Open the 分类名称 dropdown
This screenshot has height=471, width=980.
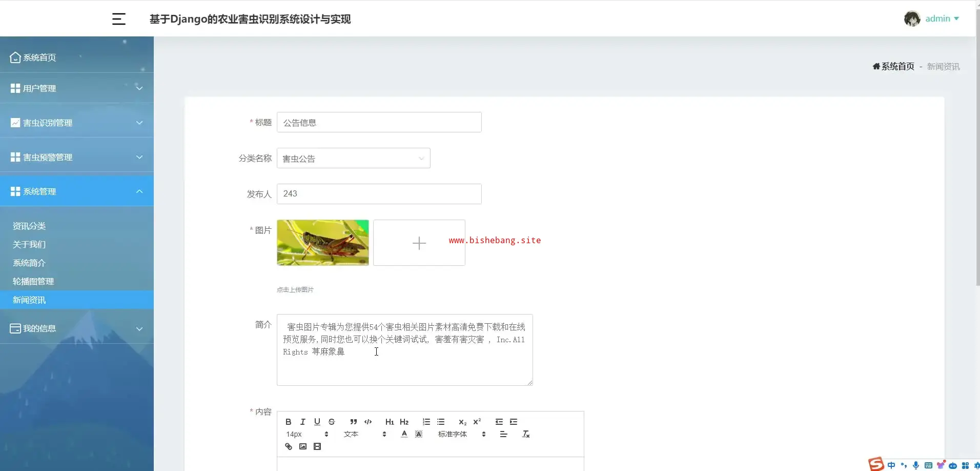tap(354, 158)
